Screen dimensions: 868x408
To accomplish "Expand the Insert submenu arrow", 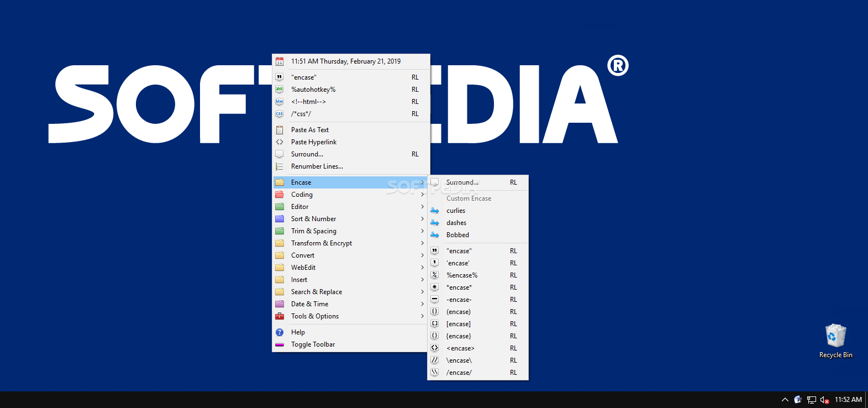I will click(x=423, y=280).
